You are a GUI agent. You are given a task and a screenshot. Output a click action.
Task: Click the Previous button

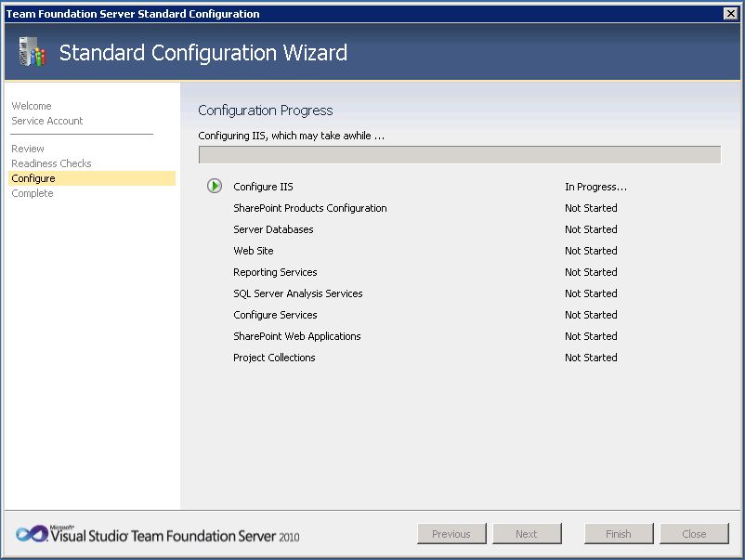(451, 533)
